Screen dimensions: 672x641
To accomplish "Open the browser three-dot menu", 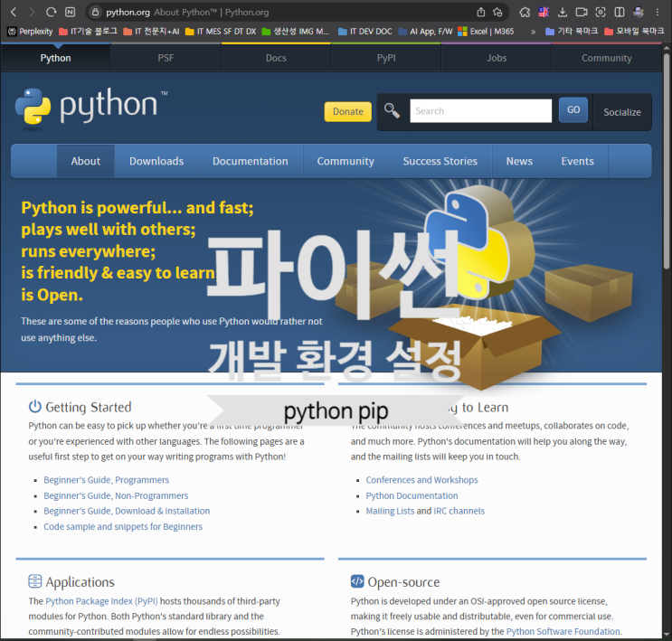I will coord(657,12).
